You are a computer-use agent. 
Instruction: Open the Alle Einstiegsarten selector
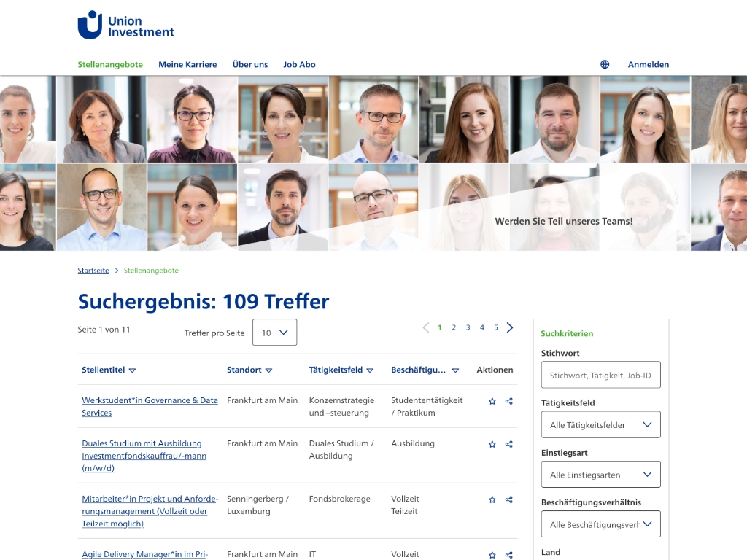[x=600, y=474]
